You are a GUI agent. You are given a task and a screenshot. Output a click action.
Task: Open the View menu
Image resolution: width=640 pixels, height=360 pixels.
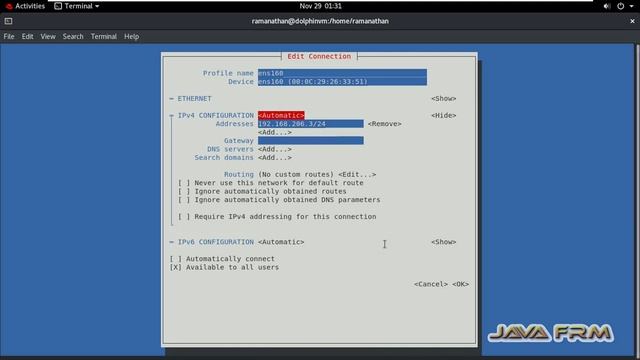tap(48, 36)
